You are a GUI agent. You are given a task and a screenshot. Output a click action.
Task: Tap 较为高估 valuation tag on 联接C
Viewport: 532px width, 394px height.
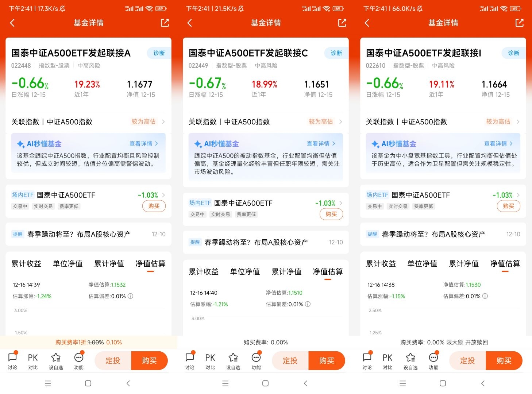pyautogui.click(x=321, y=122)
